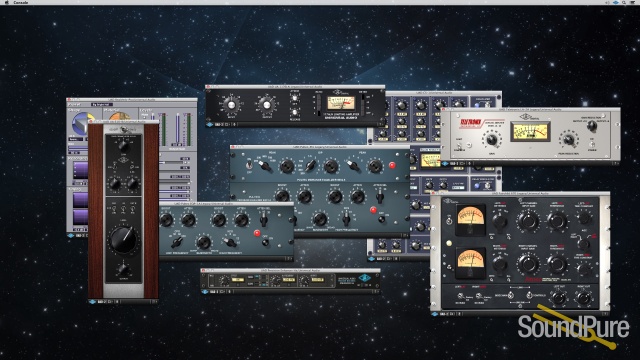This screenshot has width=640, height=360.
Task: Click the lower-channel Input Gain knob on the Fairchild
Action: click(528, 264)
